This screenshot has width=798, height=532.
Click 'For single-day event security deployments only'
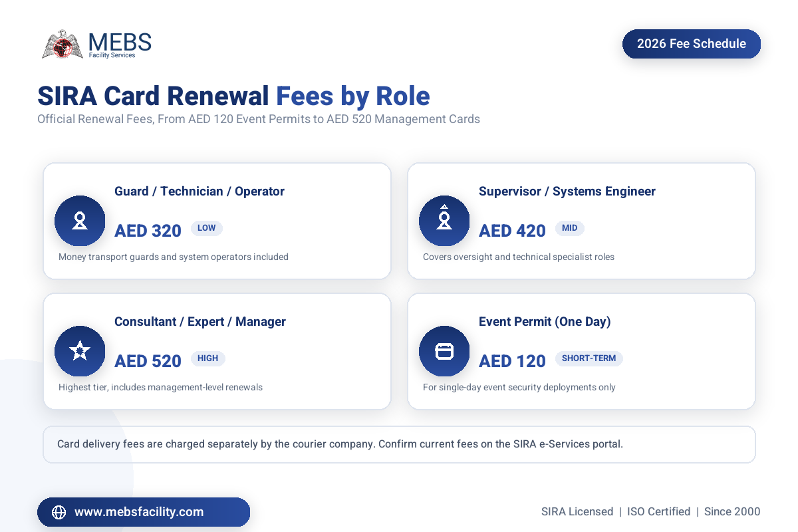519,387
